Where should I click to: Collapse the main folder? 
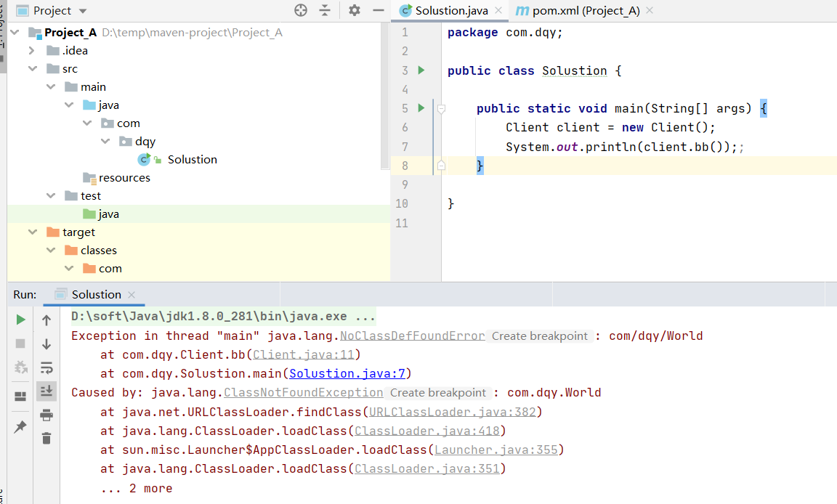tap(51, 87)
